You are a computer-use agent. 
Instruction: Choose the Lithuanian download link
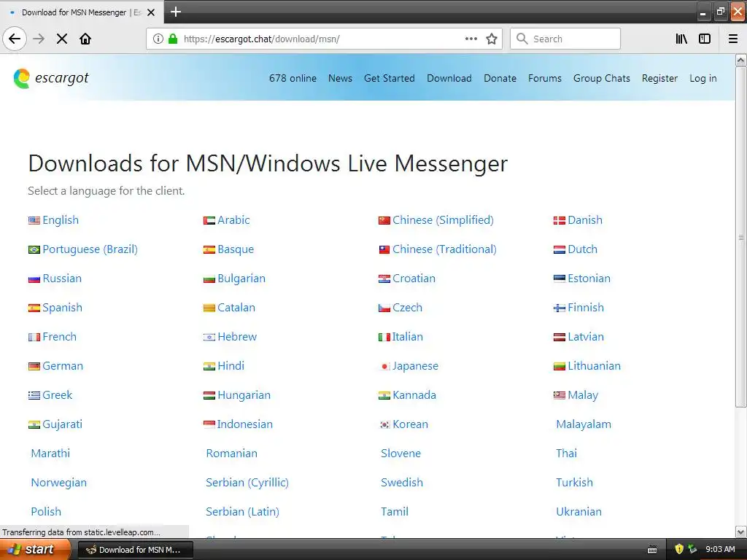coord(594,366)
